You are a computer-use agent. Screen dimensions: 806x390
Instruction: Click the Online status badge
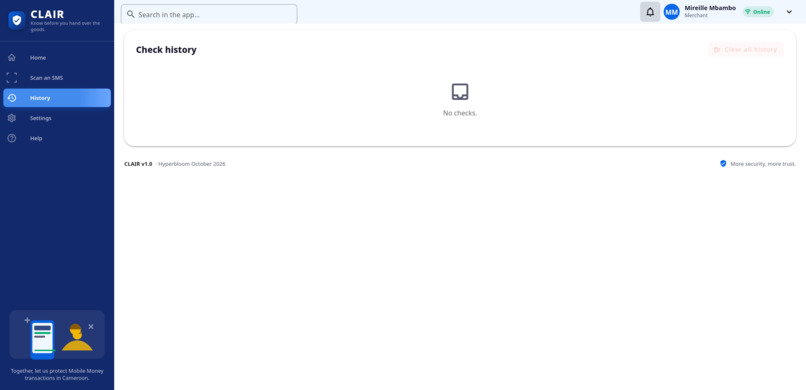pyautogui.click(x=758, y=12)
